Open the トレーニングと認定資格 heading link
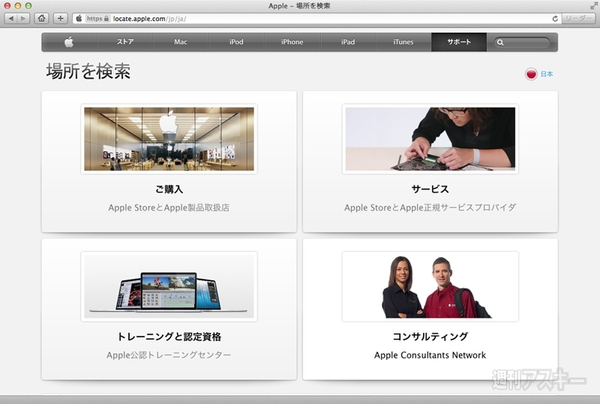This screenshot has height=404, width=600. [x=169, y=337]
